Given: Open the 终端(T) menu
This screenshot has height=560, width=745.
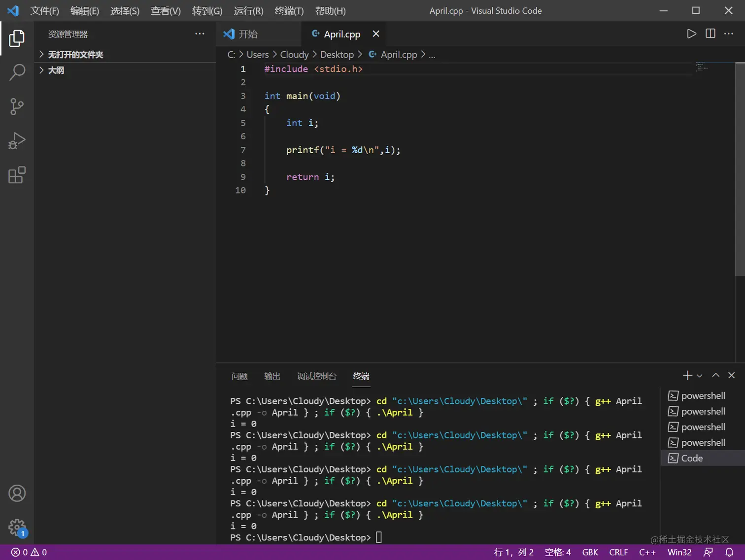Looking at the screenshot, I should [289, 11].
